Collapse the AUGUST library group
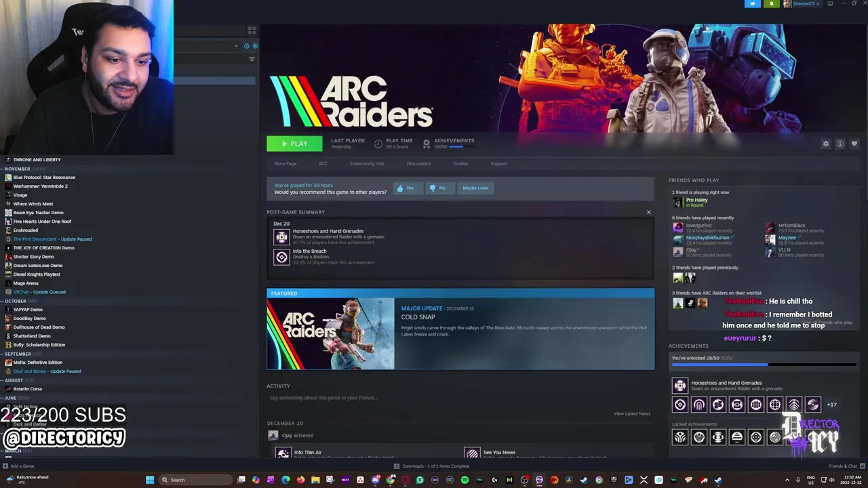 [14, 380]
